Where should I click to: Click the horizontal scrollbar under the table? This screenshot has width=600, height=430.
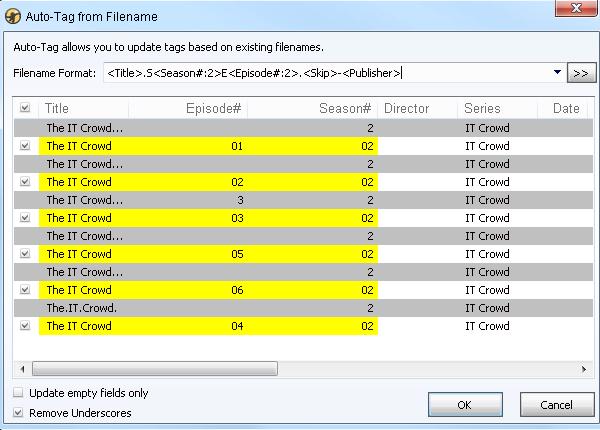(x=150, y=369)
